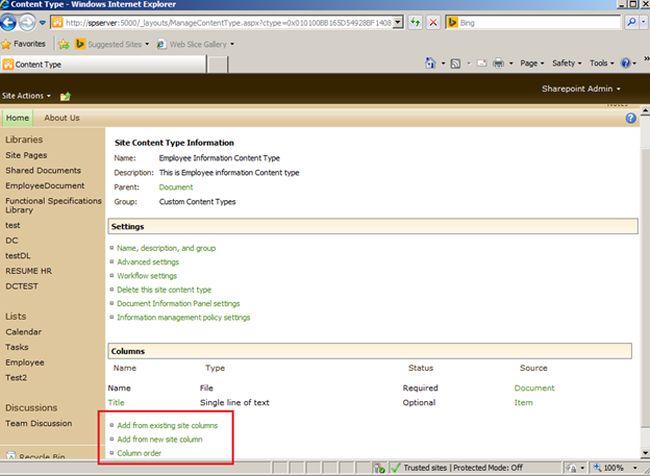Click the address bar URL field
This screenshot has height=476, width=650.
(x=228, y=22)
